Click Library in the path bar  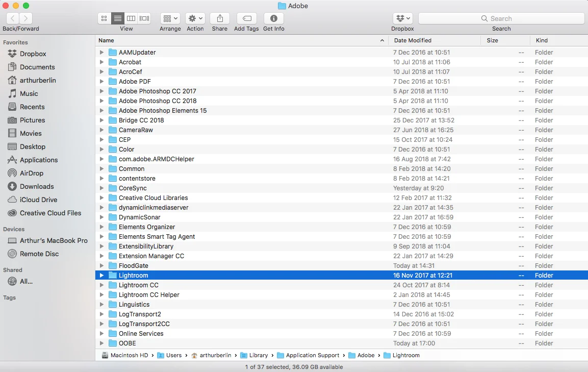click(254, 355)
